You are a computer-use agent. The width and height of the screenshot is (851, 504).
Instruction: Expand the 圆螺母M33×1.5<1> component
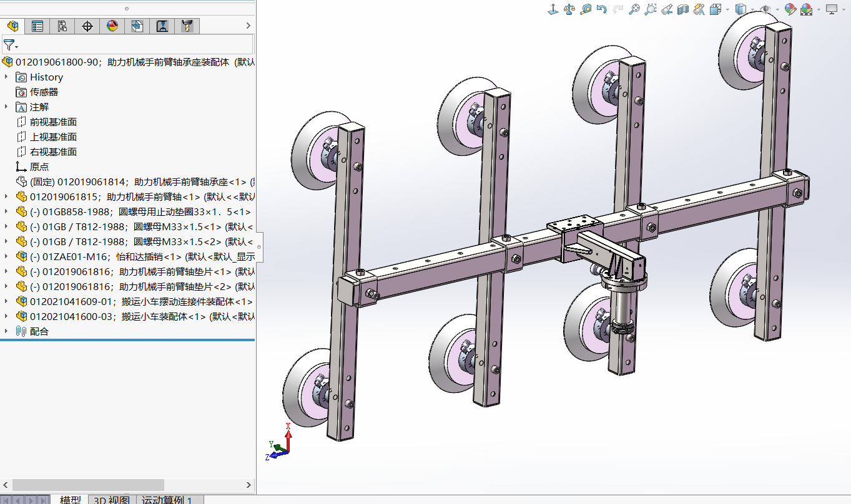point(6,226)
